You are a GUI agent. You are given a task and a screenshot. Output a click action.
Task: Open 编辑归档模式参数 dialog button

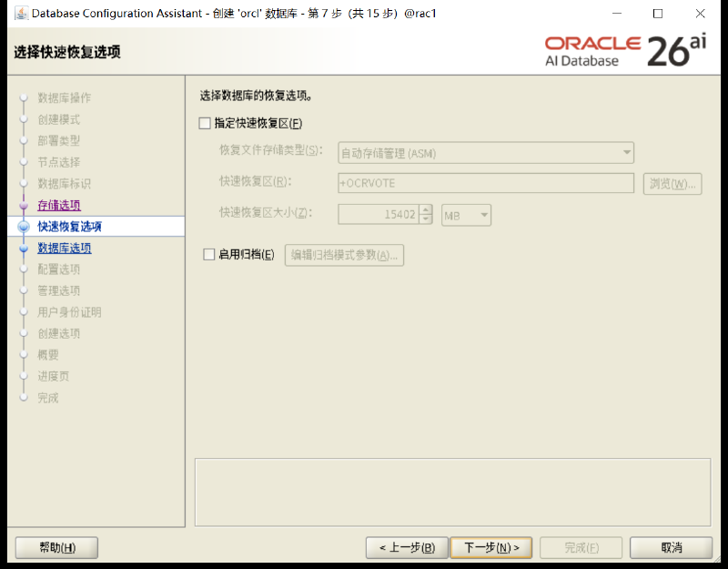344,255
